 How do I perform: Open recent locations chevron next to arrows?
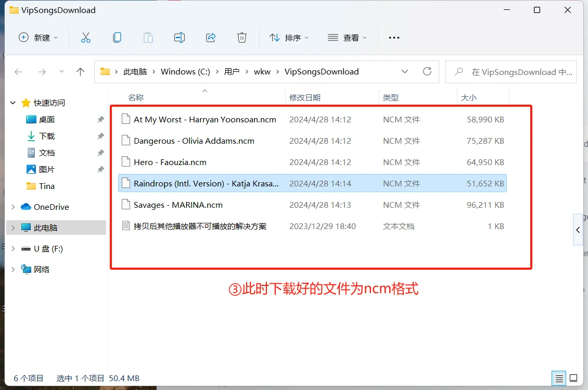[x=61, y=72]
